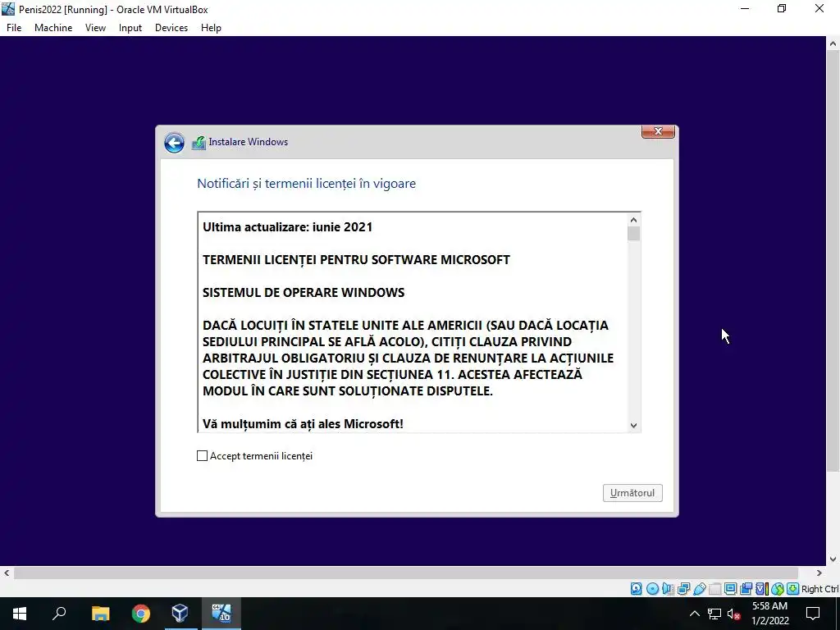Open the Machine menu
Screen dimensions: 840x630
(x=53, y=28)
